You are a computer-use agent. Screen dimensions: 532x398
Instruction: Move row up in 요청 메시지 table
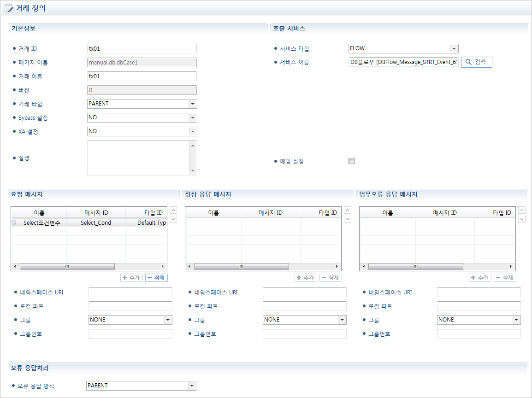[173, 210]
